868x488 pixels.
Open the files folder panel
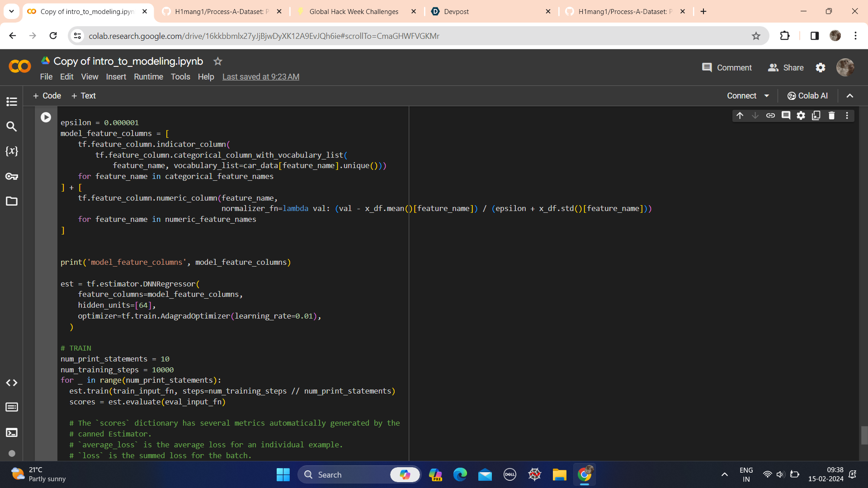click(x=12, y=201)
